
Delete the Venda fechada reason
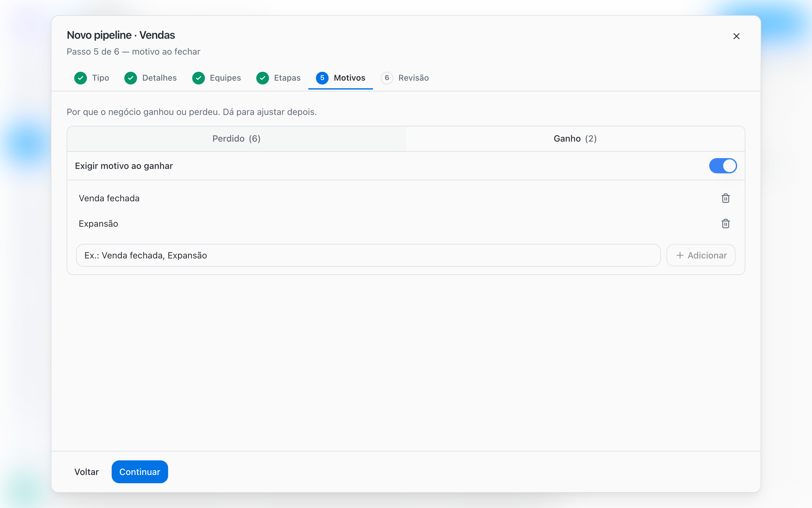(x=725, y=198)
